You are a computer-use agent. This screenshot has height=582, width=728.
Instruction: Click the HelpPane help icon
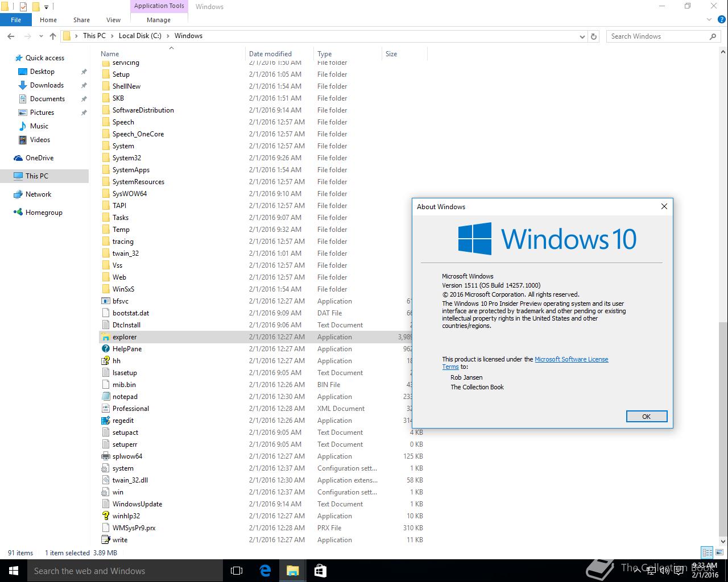click(x=105, y=349)
